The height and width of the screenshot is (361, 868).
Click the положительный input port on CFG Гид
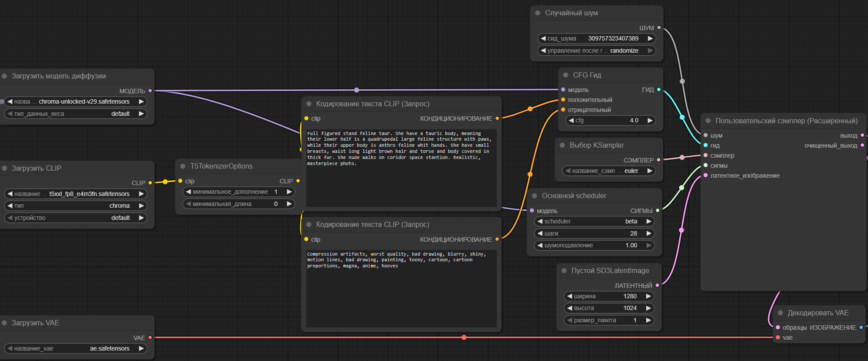pyautogui.click(x=563, y=100)
